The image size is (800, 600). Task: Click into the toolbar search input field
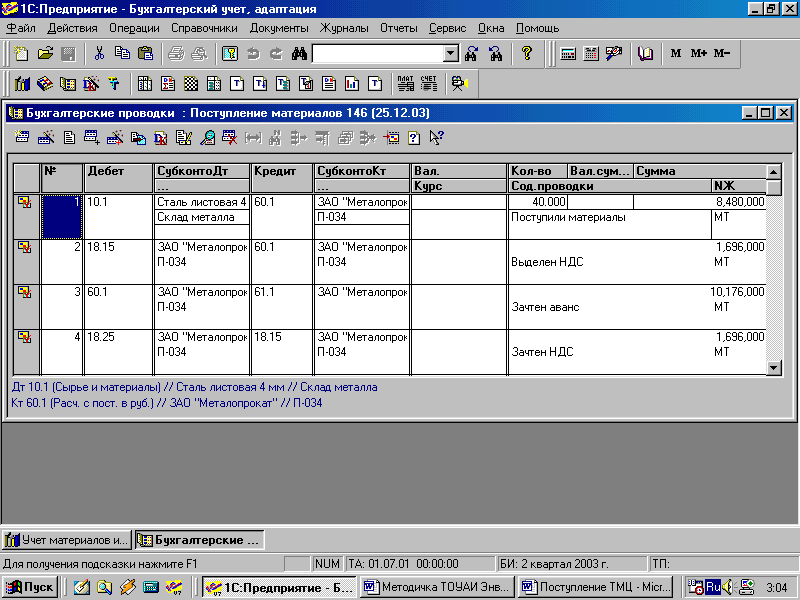pyautogui.click(x=378, y=54)
